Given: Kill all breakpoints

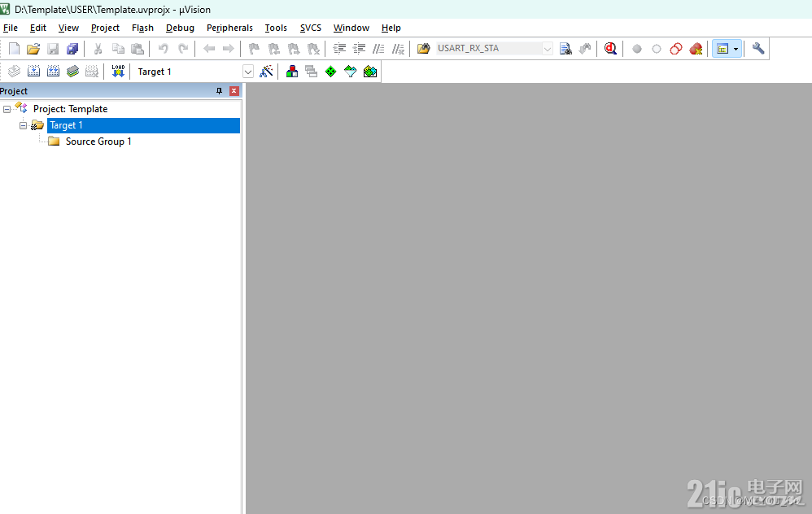Looking at the screenshot, I should click(696, 49).
